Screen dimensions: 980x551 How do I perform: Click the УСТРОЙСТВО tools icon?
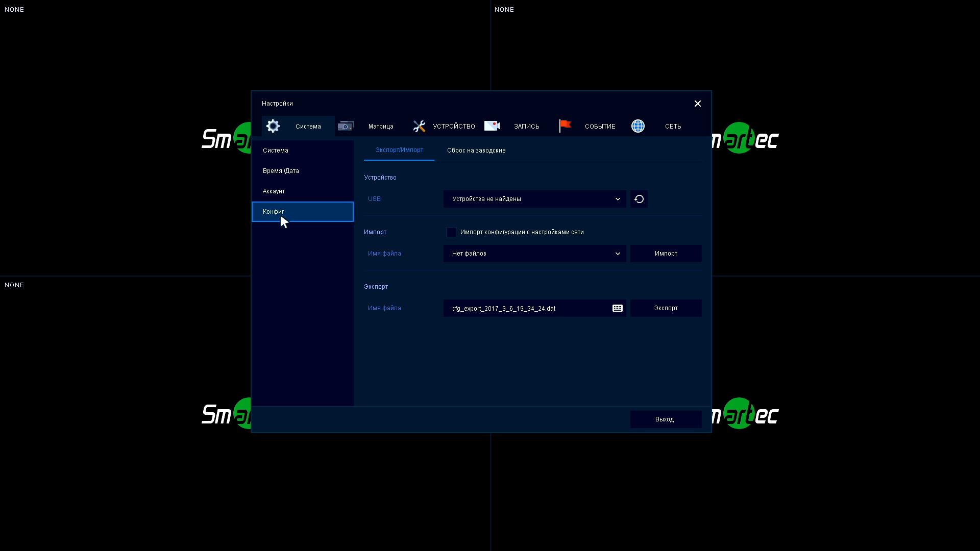click(419, 126)
